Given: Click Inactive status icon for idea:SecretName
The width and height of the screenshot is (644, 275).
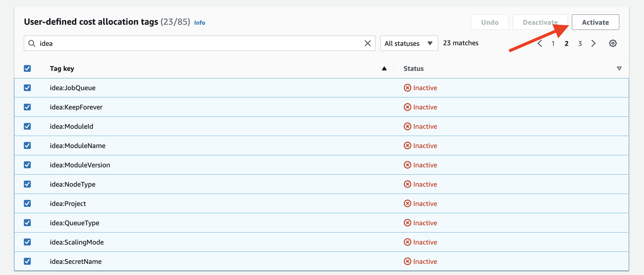Looking at the screenshot, I should coord(407,261).
